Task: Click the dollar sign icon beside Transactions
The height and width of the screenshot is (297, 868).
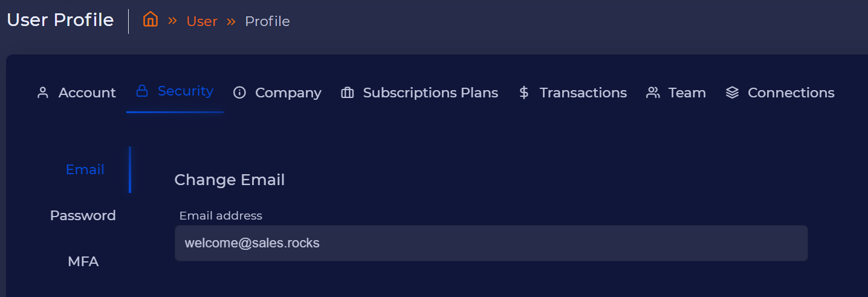Action: pyautogui.click(x=524, y=93)
